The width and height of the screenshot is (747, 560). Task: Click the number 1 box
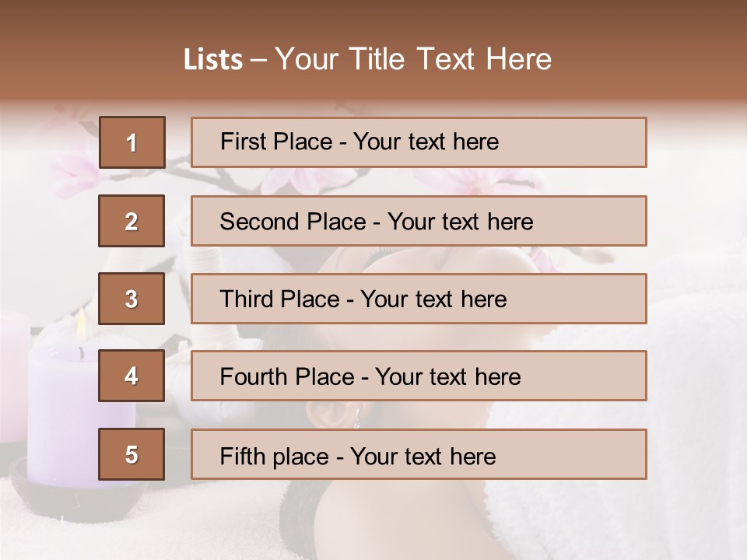[x=132, y=142]
